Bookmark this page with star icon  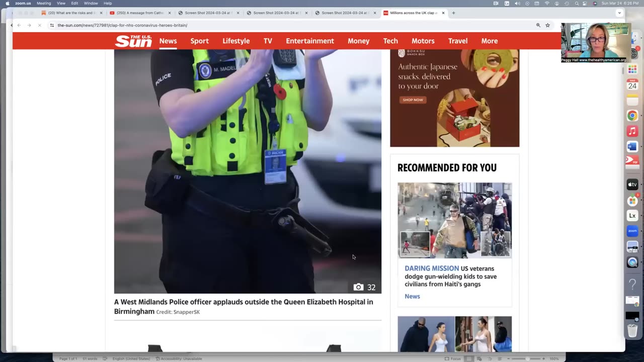[548, 25]
